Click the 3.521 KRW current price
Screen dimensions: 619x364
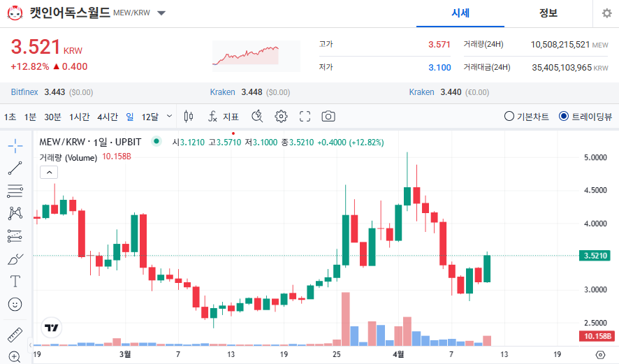tap(47, 47)
